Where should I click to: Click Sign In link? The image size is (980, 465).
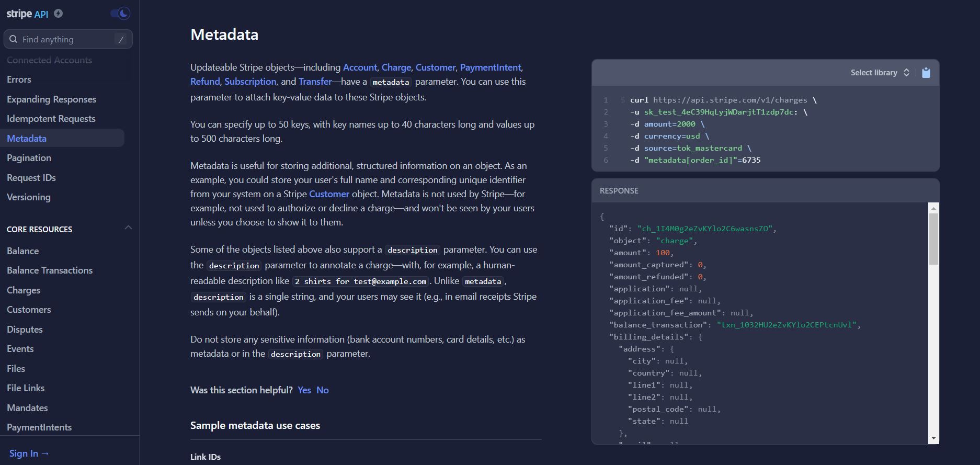[x=29, y=453]
